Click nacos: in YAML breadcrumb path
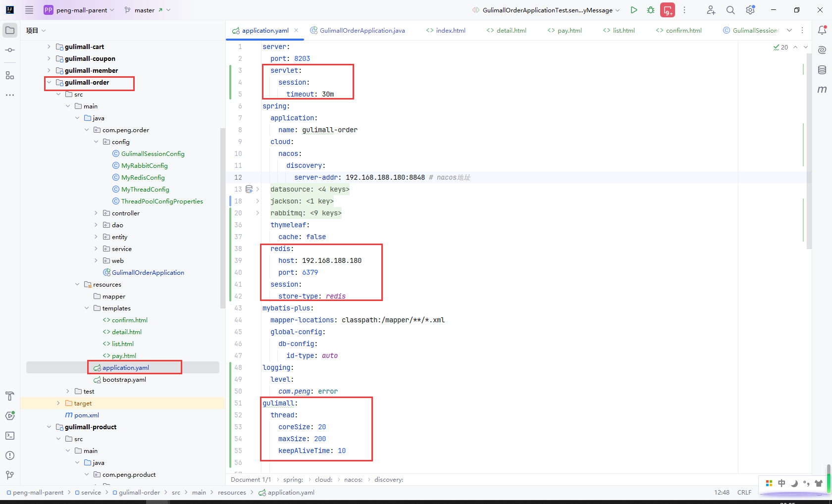The image size is (832, 504). [354, 480]
